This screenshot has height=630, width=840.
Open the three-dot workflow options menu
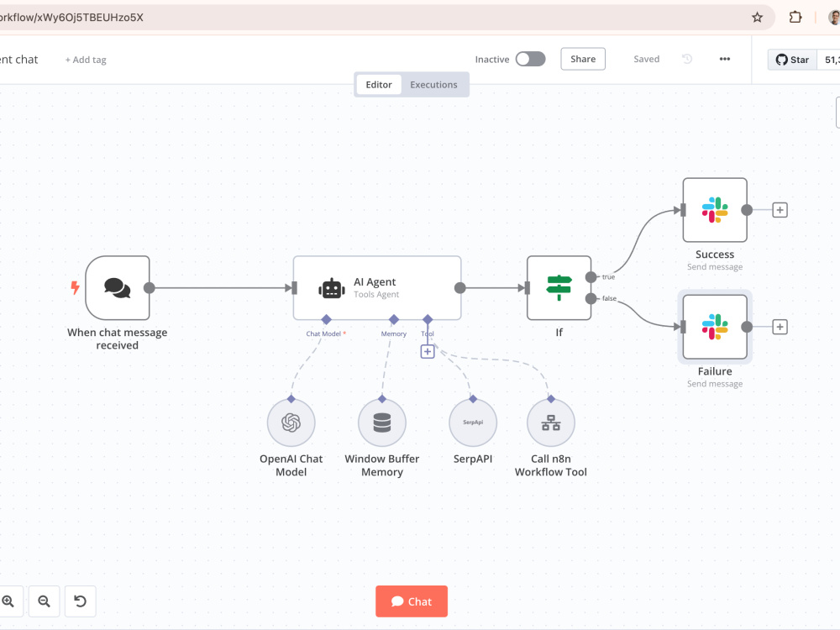coord(725,59)
